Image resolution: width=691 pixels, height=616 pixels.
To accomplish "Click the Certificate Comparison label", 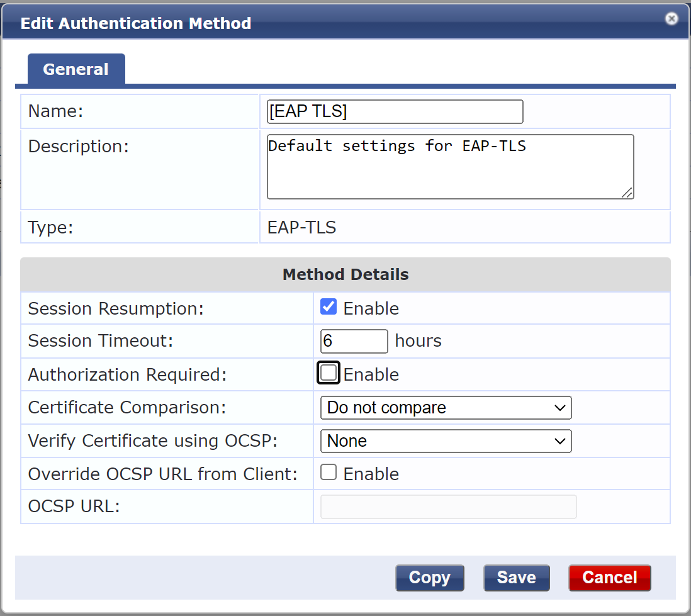I will (x=127, y=408).
